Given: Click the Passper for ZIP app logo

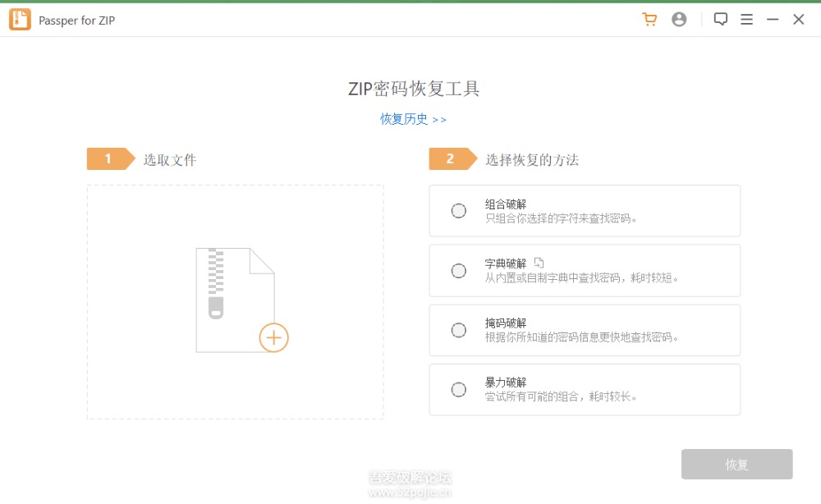Looking at the screenshot, I should coord(20,20).
